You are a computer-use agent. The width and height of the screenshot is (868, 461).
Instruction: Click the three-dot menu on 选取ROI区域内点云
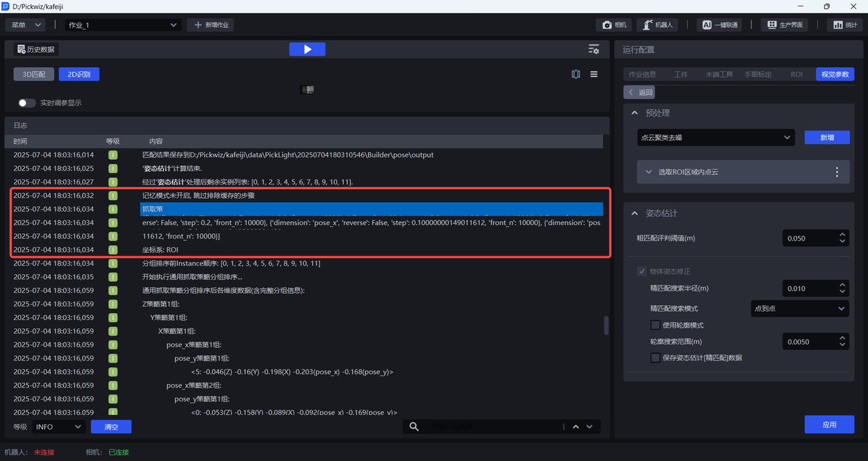pyautogui.click(x=837, y=172)
